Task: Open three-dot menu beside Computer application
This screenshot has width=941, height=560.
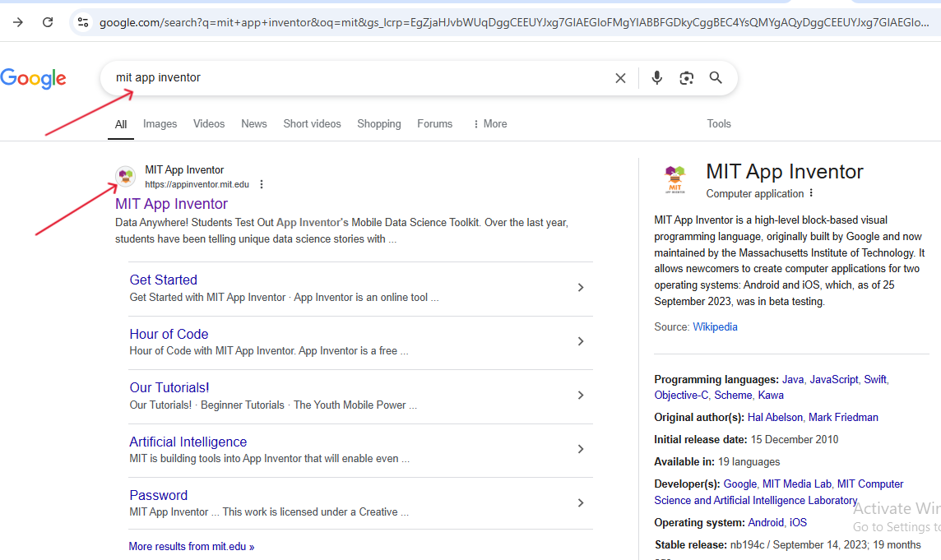Action: tap(811, 193)
